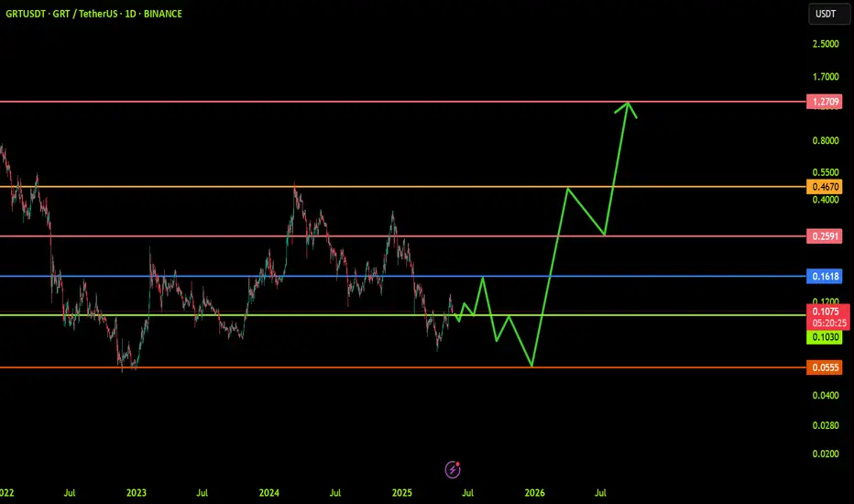Select the 0.4670 orange price label
Image resolution: width=854 pixels, height=504 pixels.
[x=824, y=187]
